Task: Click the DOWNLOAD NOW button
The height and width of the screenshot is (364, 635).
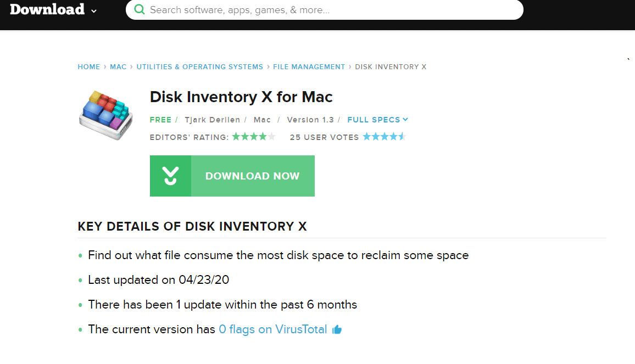Action: tap(232, 176)
